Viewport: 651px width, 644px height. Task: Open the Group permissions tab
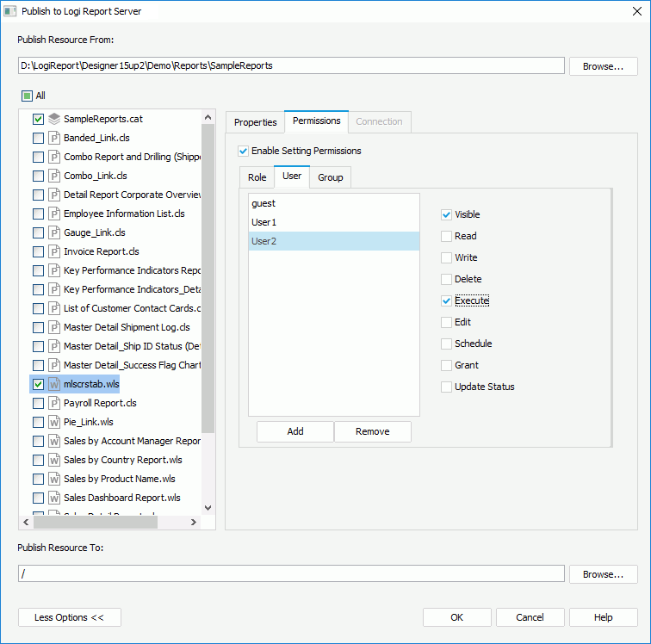tap(330, 177)
